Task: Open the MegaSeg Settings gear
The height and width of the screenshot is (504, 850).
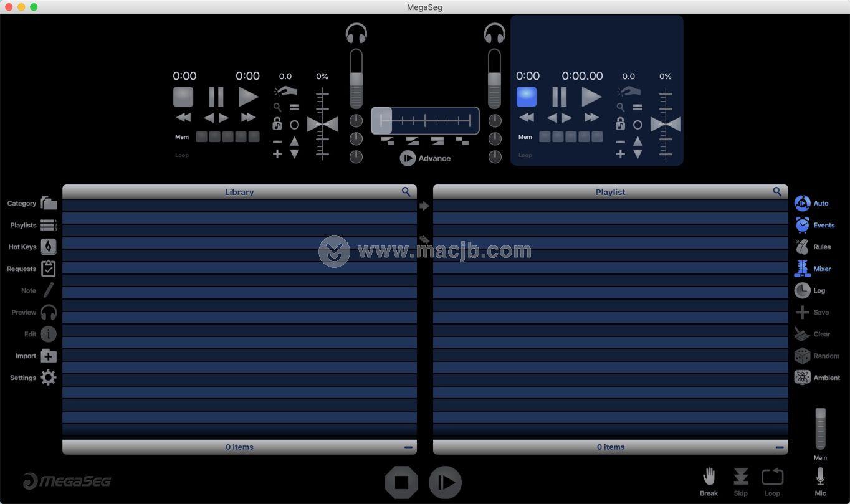Action: click(x=48, y=377)
